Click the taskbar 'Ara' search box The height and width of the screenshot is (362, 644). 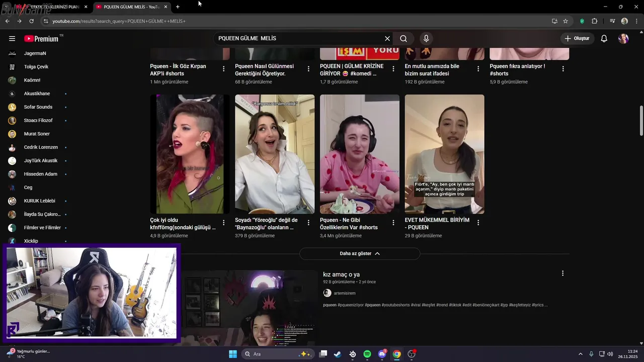tap(278, 354)
